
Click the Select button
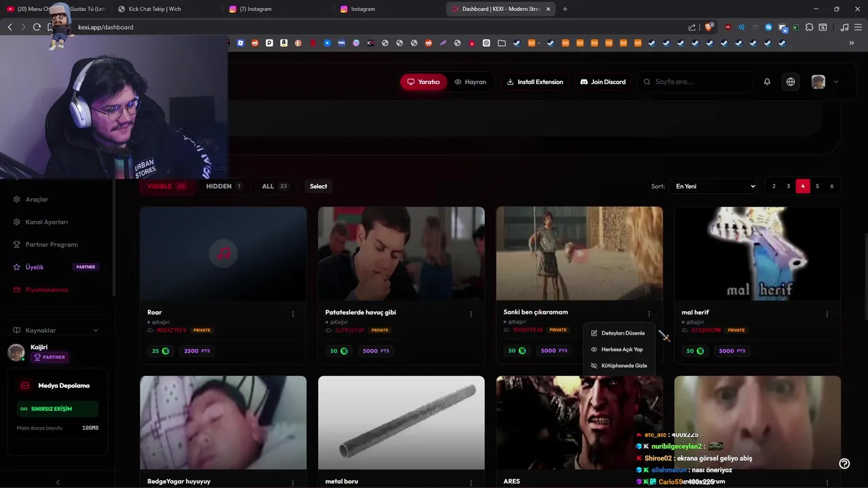pyautogui.click(x=318, y=186)
